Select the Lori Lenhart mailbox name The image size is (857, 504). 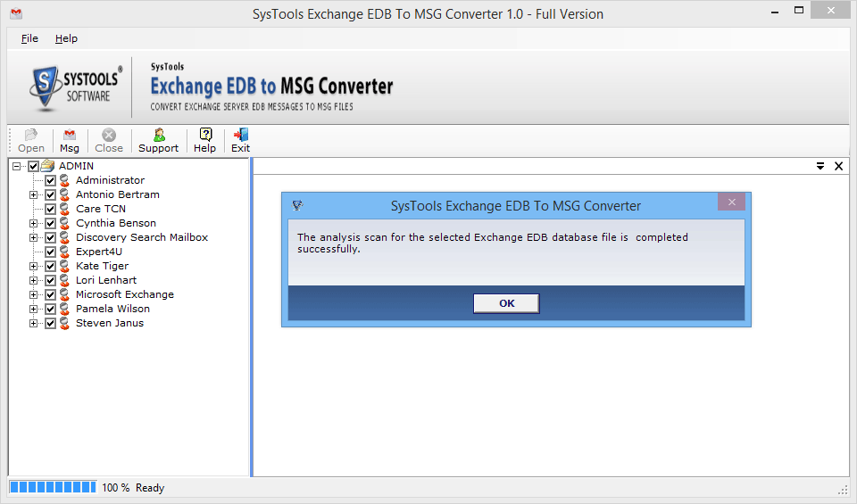coord(106,280)
